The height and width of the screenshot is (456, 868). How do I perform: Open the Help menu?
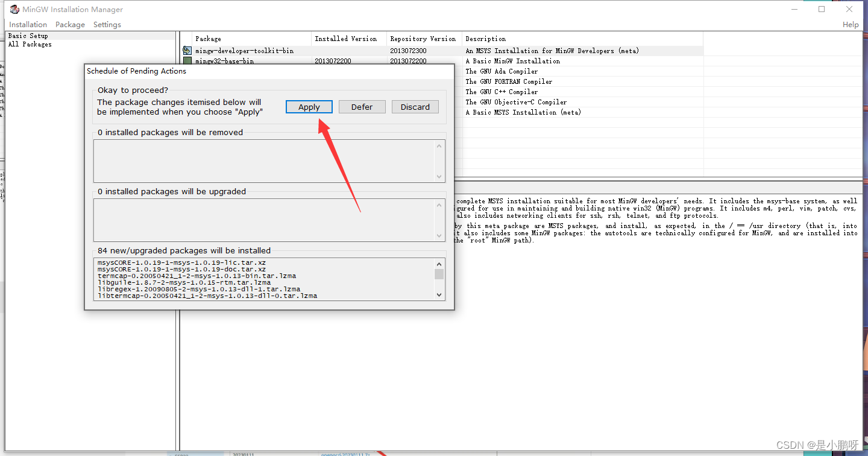(x=851, y=25)
